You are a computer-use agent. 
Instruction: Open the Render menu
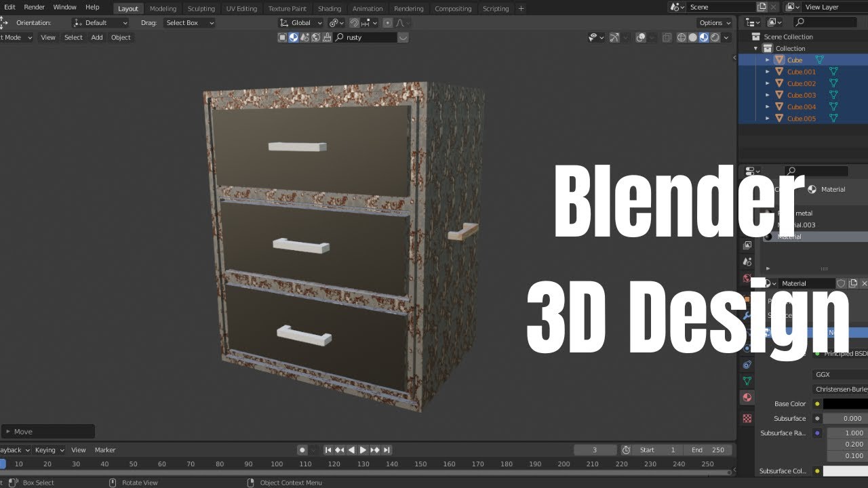(x=34, y=7)
